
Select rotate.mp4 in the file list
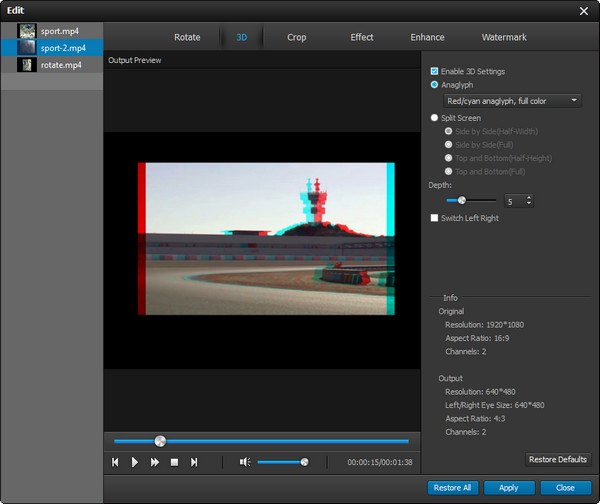52,65
